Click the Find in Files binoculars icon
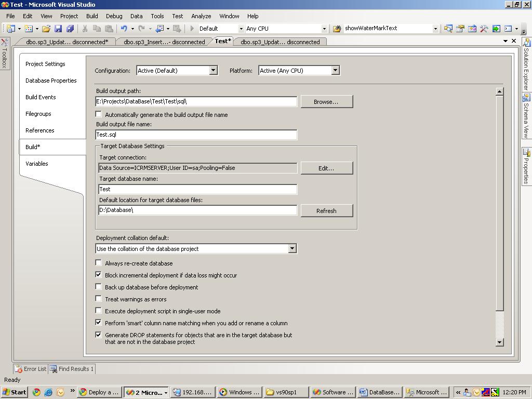Image resolution: width=532 pixels, height=399 pixels. (x=337, y=29)
